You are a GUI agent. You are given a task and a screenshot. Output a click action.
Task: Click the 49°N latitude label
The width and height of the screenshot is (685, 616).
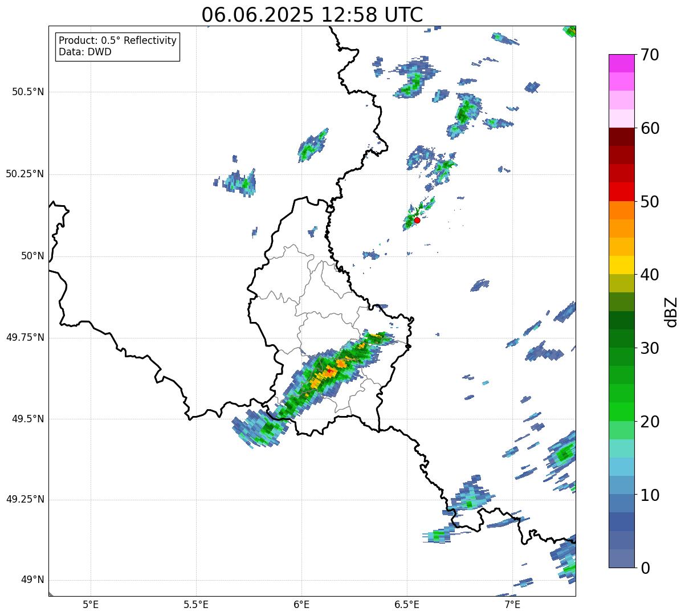point(32,580)
